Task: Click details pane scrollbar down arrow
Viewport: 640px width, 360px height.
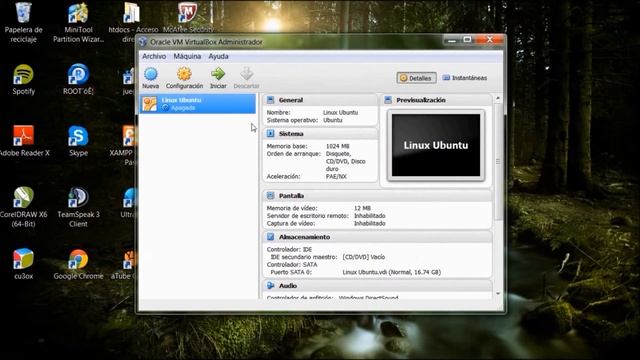Action: tap(498, 293)
